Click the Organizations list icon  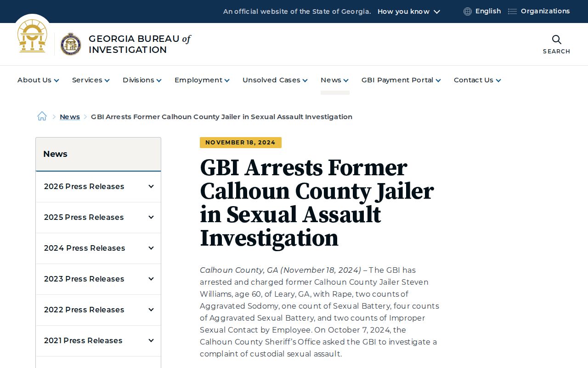tap(512, 11)
